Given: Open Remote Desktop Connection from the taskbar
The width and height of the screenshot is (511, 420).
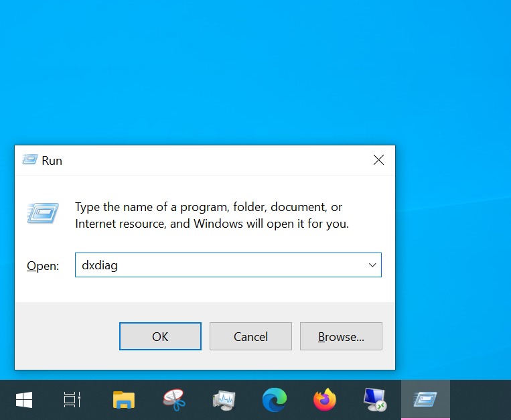Looking at the screenshot, I should pos(375,400).
